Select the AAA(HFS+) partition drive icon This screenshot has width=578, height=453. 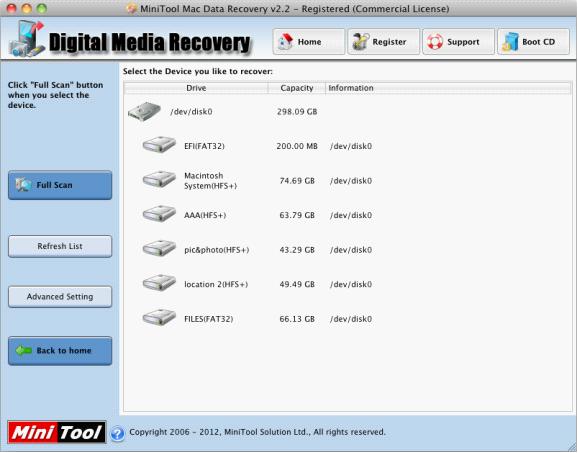tap(159, 213)
